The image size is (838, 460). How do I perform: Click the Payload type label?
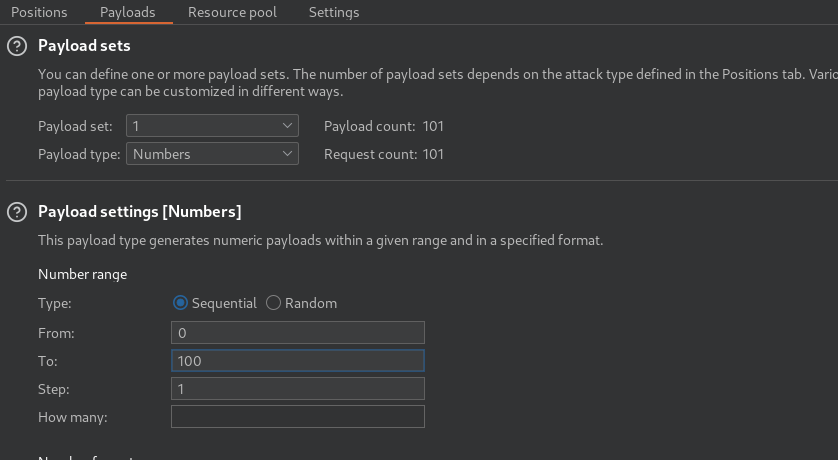pyautogui.click(x=78, y=154)
